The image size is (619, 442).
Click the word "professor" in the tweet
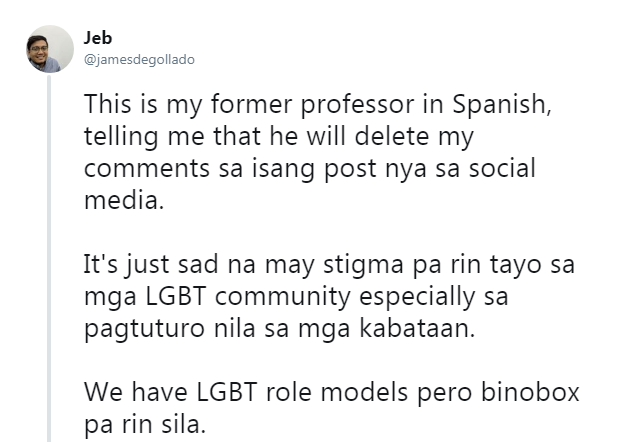point(357,105)
